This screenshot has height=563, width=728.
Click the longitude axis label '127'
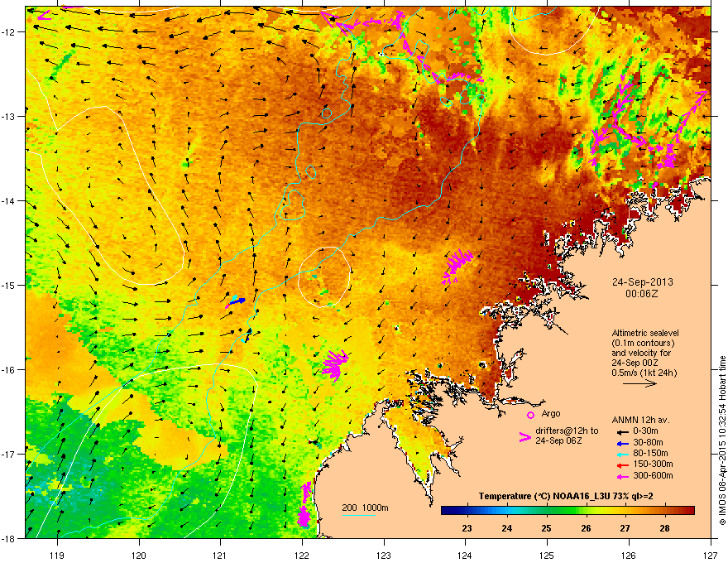tap(710, 555)
